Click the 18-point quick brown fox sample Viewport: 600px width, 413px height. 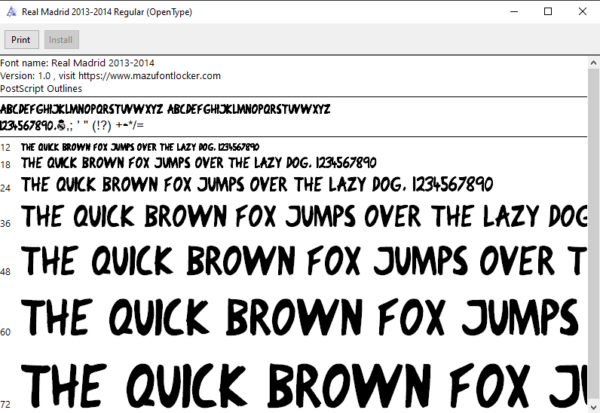pyautogui.click(x=199, y=163)
